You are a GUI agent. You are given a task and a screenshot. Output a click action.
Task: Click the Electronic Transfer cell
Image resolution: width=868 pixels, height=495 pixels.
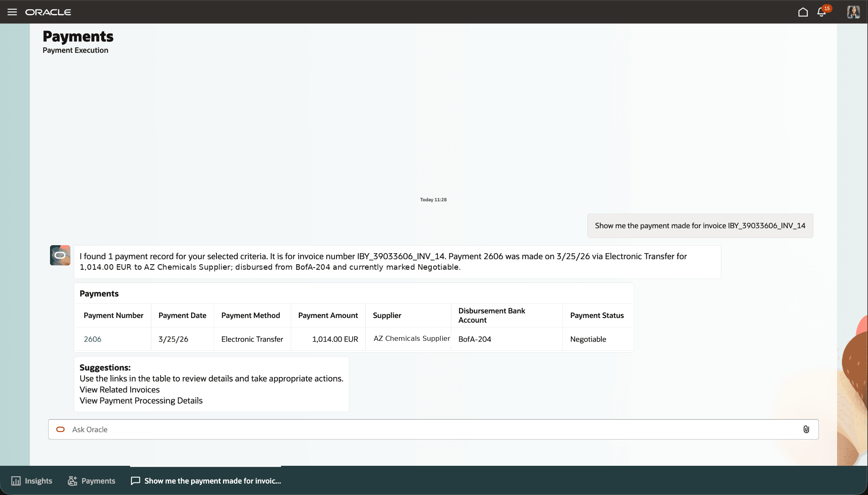pyautogui.click(x=252, y=339)
